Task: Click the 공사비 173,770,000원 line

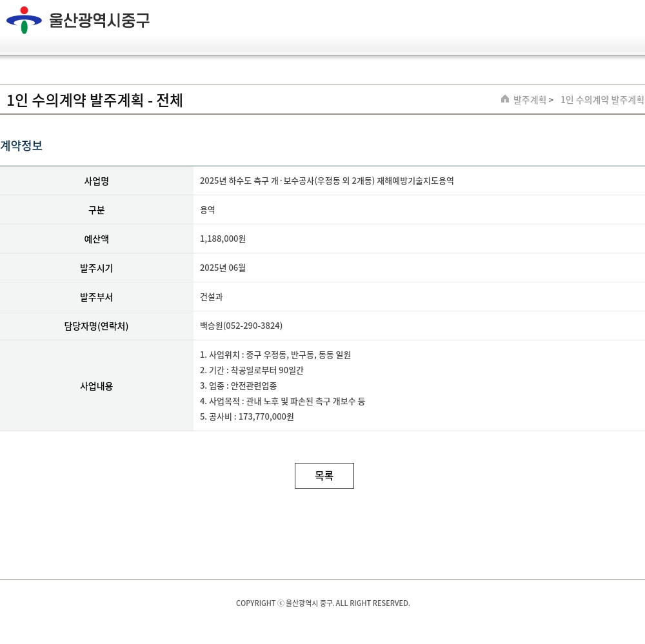Action: (x=247, y=417)
